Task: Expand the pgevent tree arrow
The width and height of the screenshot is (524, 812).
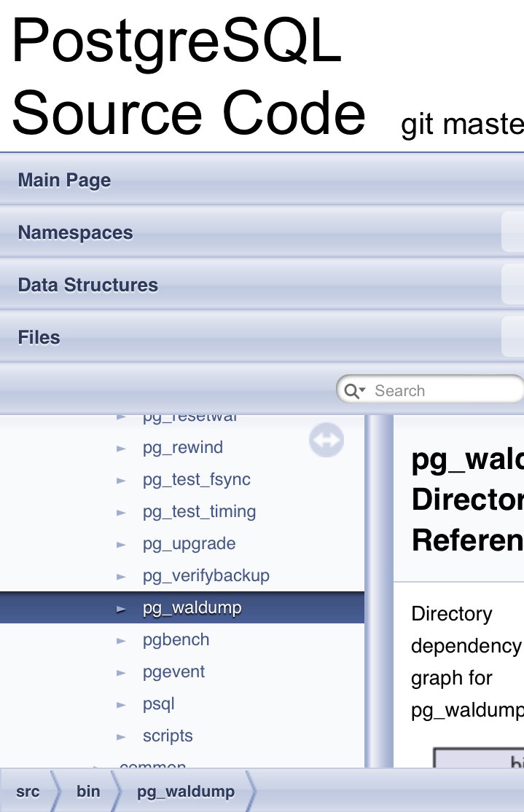Action: [x=121, y=673]
